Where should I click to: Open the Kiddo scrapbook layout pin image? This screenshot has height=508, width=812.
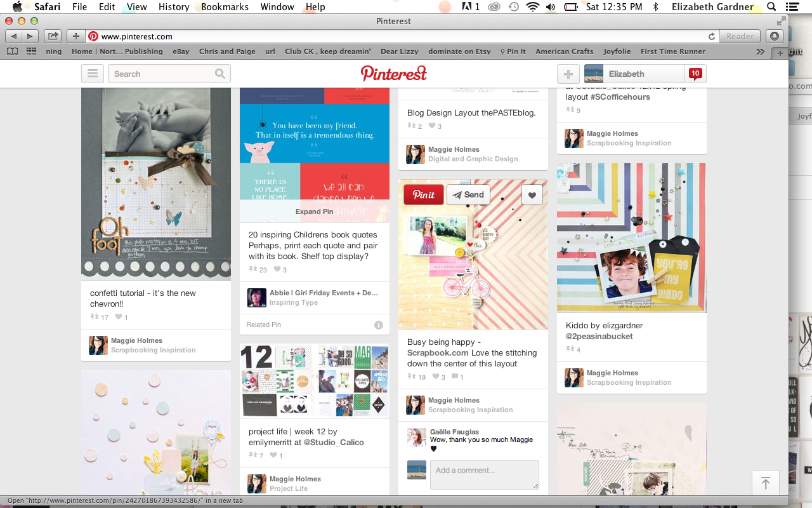pos(632,238)
